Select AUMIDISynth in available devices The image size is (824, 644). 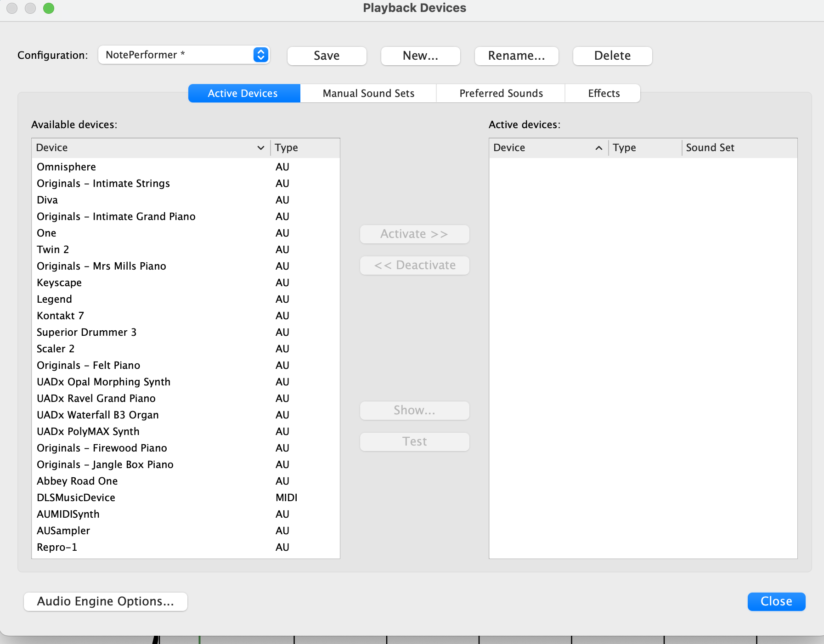[186, 514]
